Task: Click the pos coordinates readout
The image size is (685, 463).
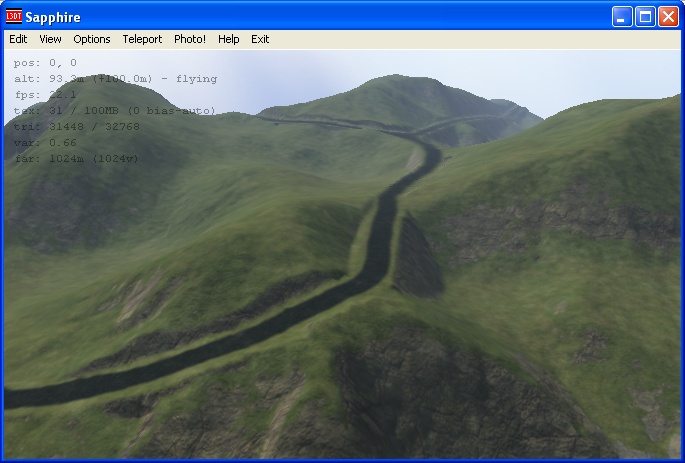Action: pyautogui.click(x=45, y=63)
